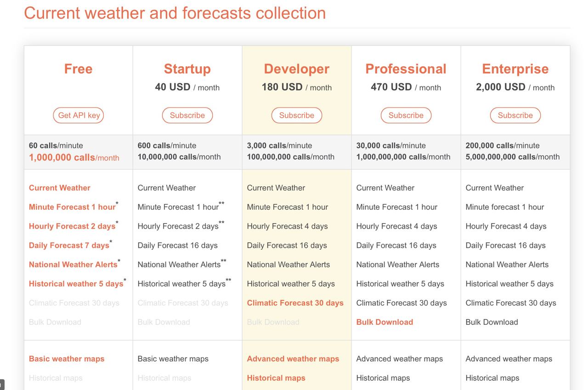Subscribe to the Professional plan
Screen dimensions: 588x390
[x=406, y=115]
